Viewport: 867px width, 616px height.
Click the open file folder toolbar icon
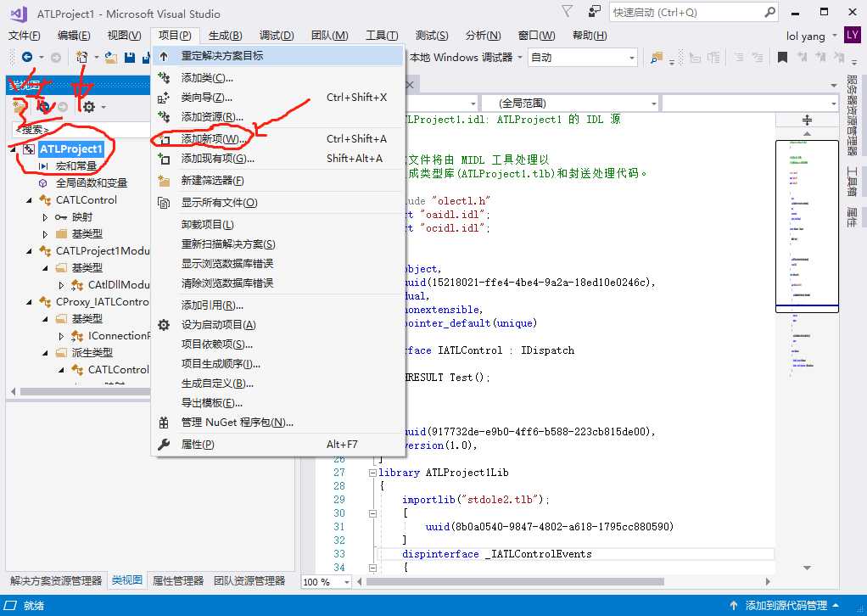(x=111, y=57)
